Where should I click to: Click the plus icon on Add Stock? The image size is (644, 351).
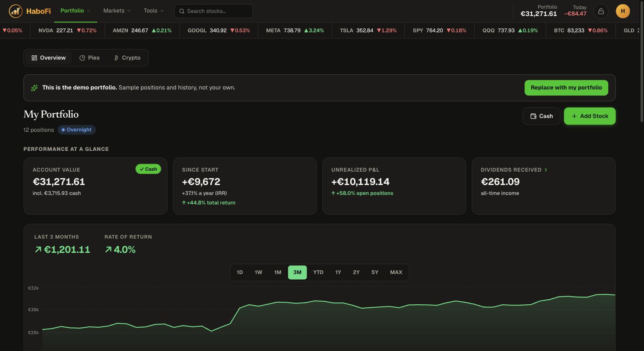point(574,116)
